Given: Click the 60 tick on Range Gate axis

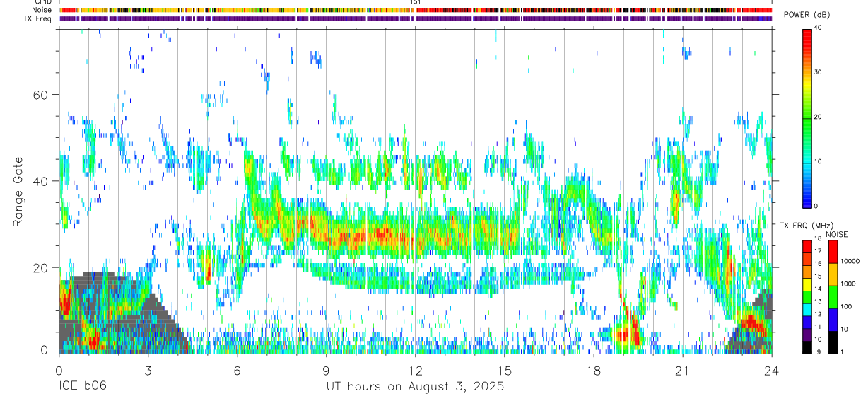Looking at the screenshot, I should [40, 94].
